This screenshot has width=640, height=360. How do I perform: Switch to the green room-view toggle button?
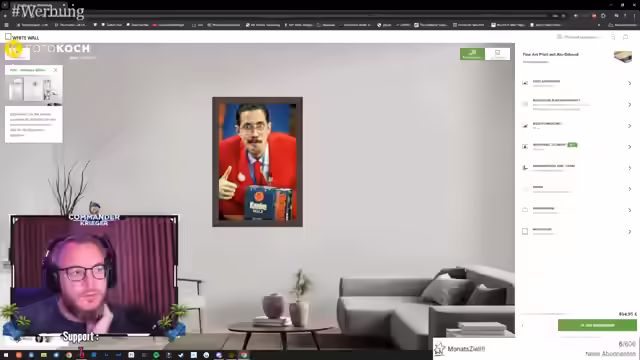tap(472, 54)
